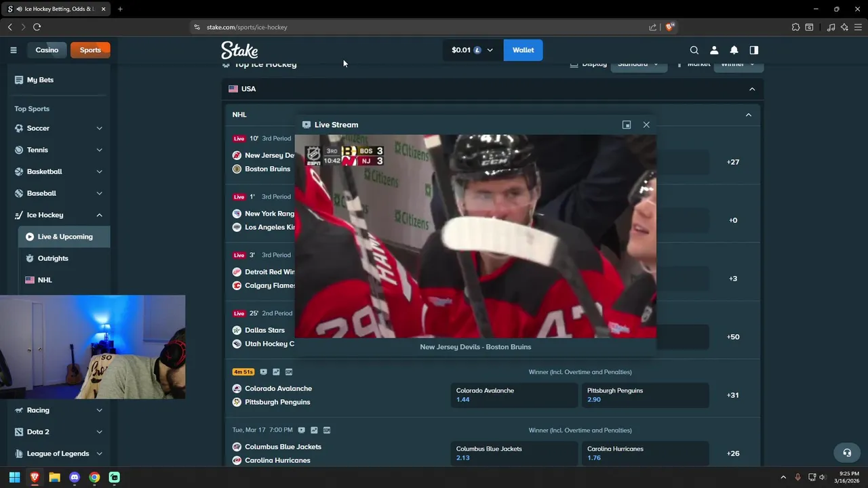Viewport: 868px width, 488px height.
Task: Show +26 markets for Blue Jackets game
Action: point(733,453)
